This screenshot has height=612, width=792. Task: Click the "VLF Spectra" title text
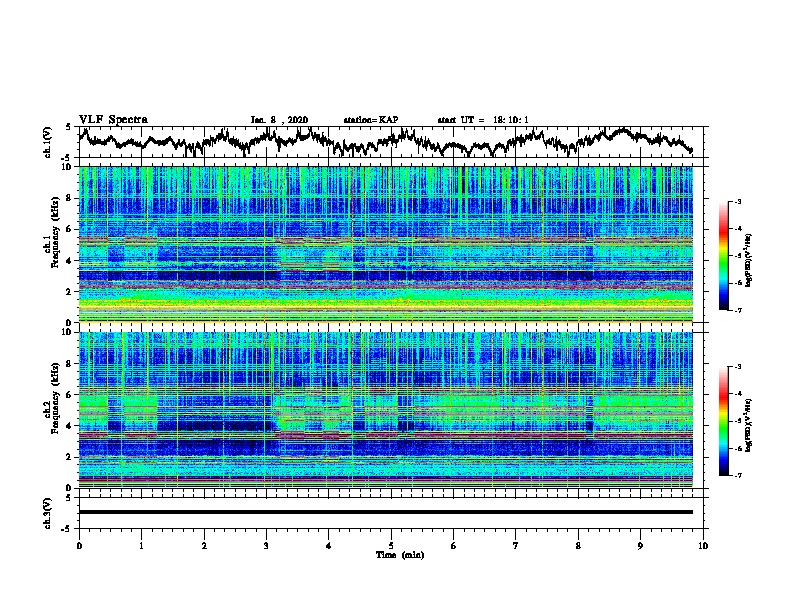(113, 120)
